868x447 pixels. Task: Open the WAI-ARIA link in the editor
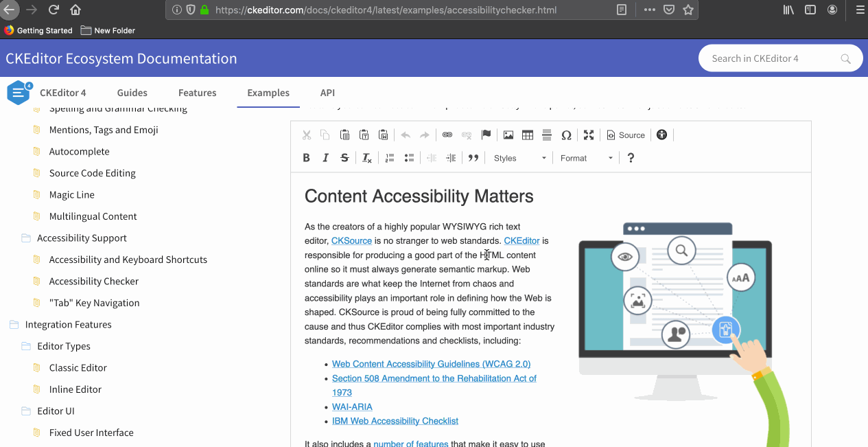[352, 406]
